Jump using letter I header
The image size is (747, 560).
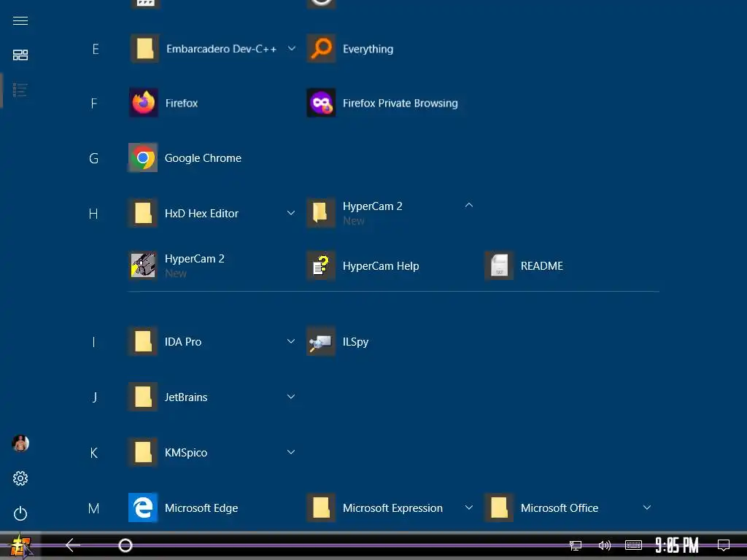93,342
